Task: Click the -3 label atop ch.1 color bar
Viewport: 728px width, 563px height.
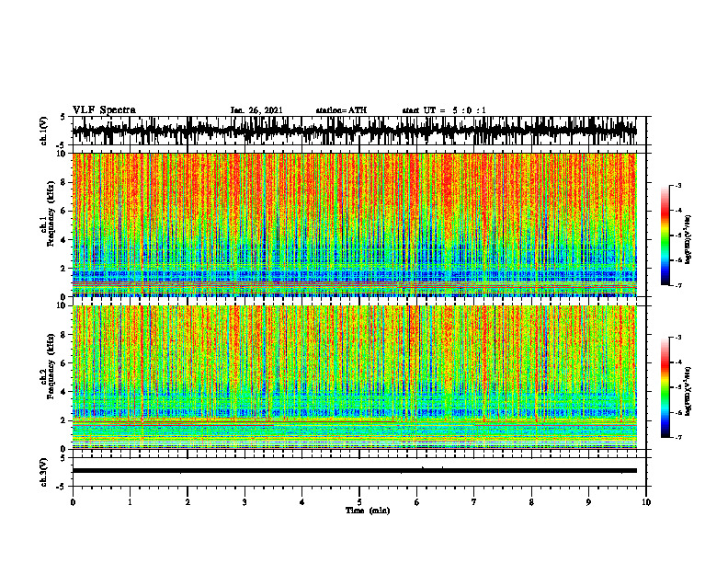Action: (678, 185)
